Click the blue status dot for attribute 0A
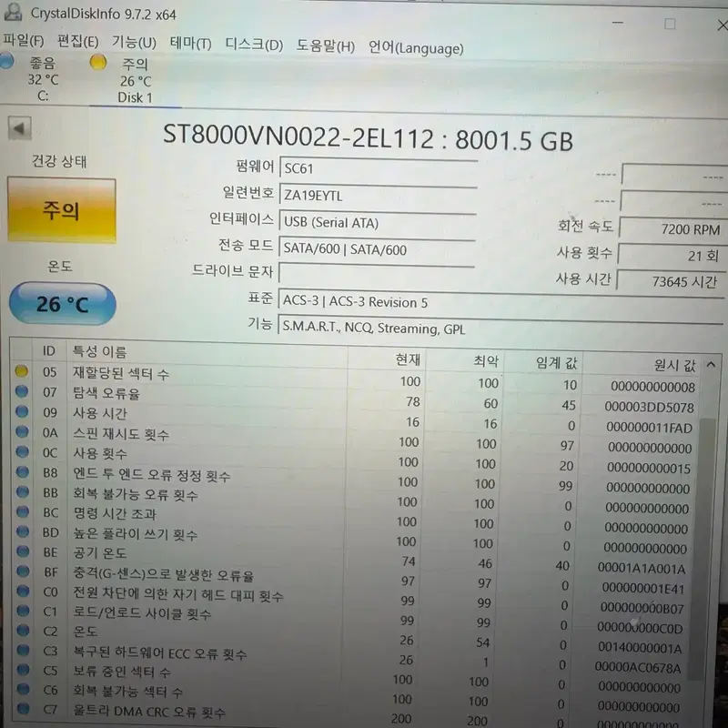Screen dimensions: 728x728 (x=22, y=431)
